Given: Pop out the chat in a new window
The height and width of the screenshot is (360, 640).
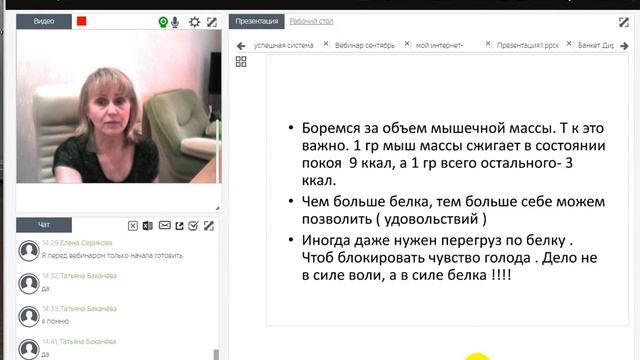Looking at the screenshot, I should coord(179,226).
